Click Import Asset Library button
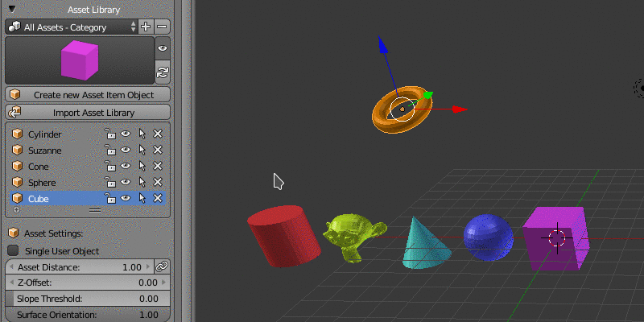Image resolution: width=644 pixels, height=322 pixels. [x=88, y=112]
